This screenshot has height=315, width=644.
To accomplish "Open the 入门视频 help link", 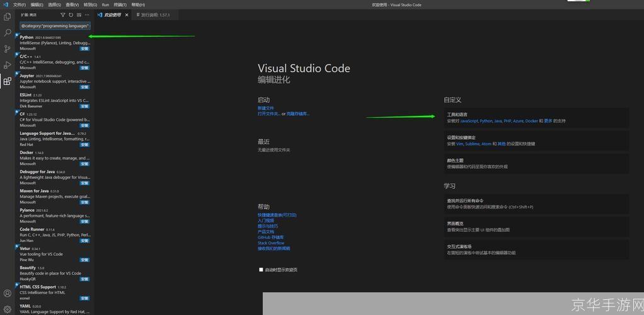I will tap(266, 220).
